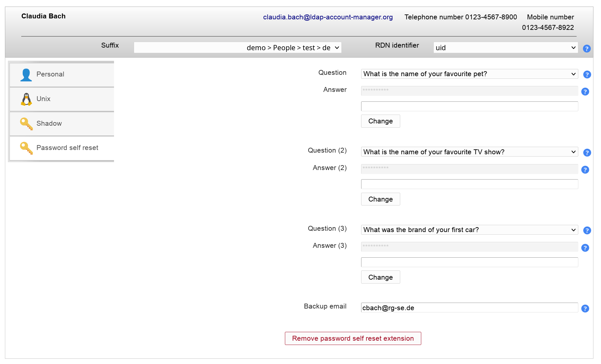Open claudia.bach email address link
Screen dimensions: 601x364
tap(328, 17)
